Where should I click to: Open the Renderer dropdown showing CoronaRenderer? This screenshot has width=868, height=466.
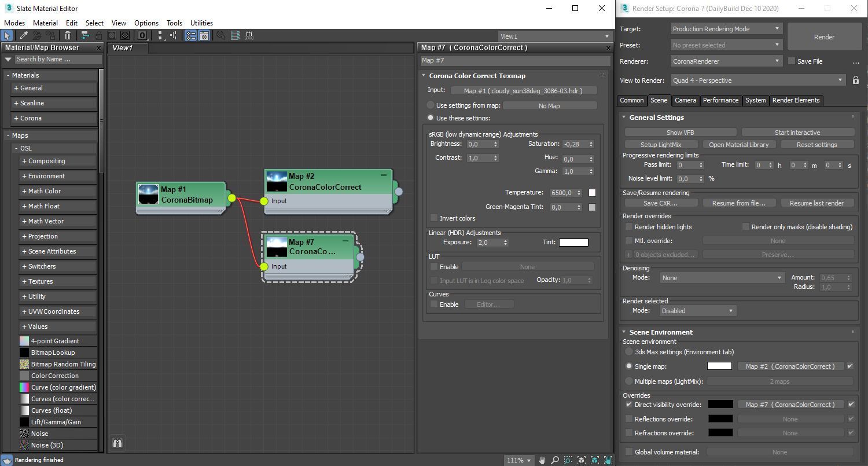[727, 61]
